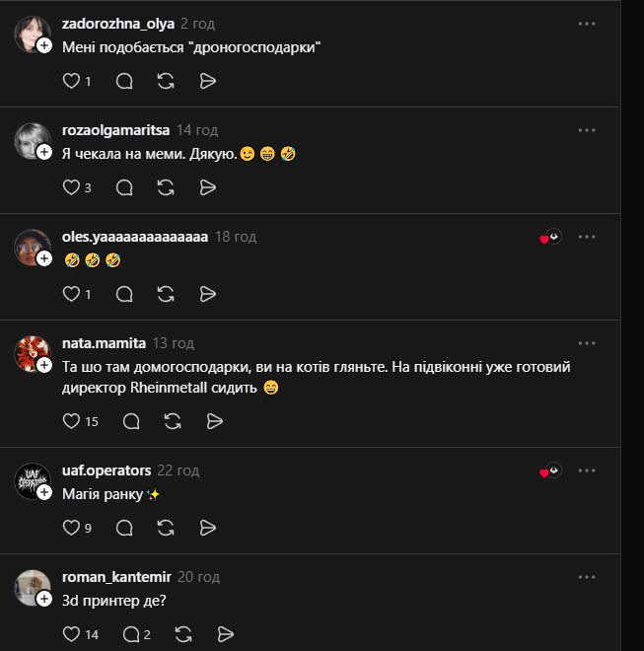Open nata.mamita's profile via the username
Screen dimensions: 644x651
click(104, 343)
